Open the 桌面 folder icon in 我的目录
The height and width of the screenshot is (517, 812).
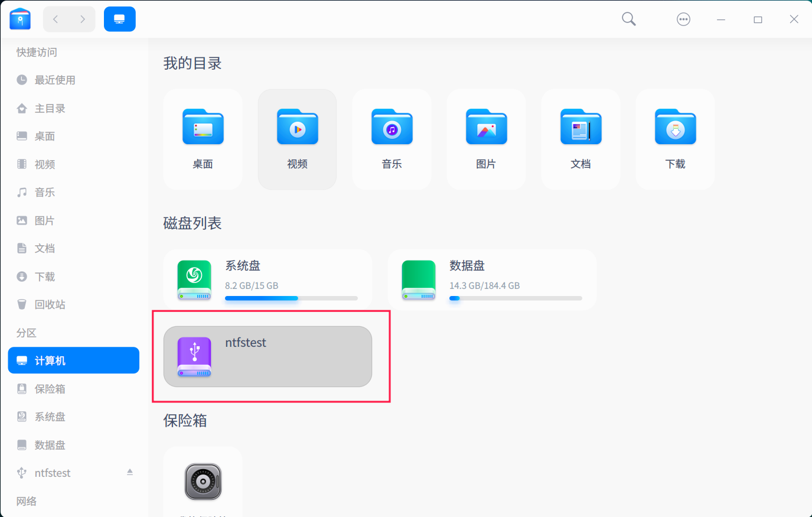point(203,126)
